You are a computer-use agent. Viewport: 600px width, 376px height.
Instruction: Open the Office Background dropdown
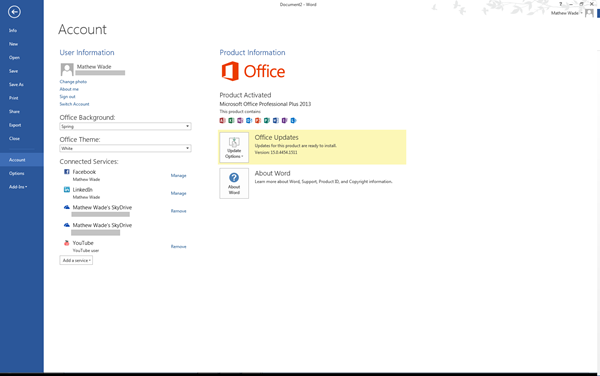[125, 126]
